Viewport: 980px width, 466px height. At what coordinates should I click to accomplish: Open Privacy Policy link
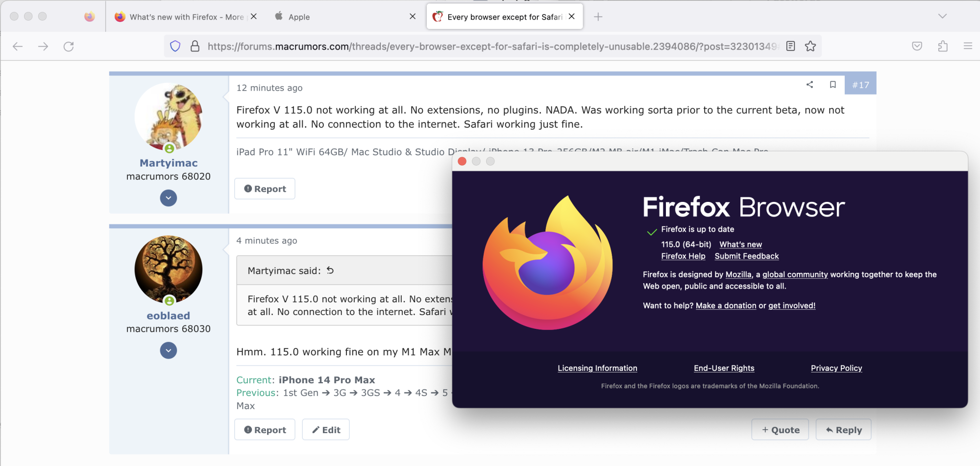point(836,368)
